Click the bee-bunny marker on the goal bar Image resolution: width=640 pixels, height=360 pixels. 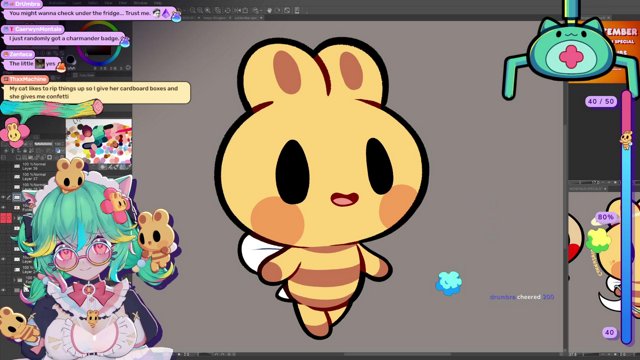[x=626, y=140]
